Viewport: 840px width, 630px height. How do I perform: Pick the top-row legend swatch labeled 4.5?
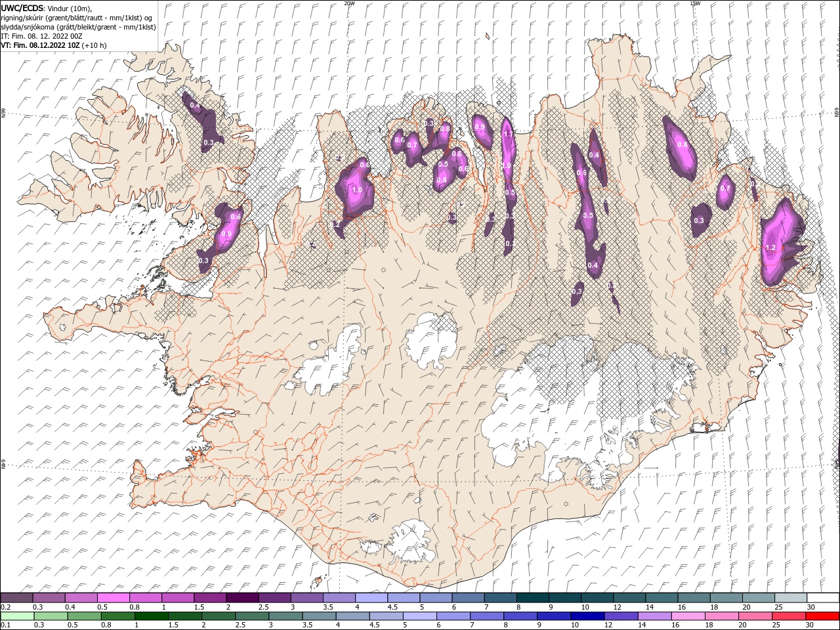pos(403,598)
